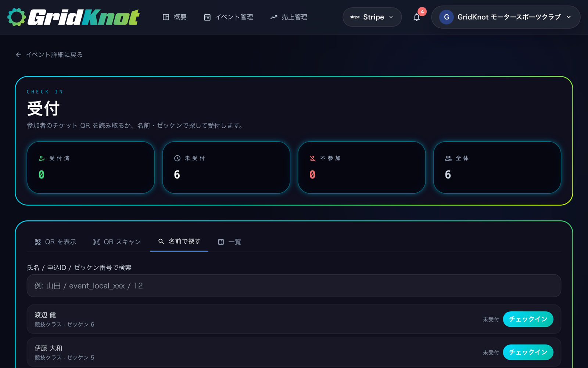Focus the name/ID/ゼッケン search field
The height and width of the screenshot is (368, 588).
[294, 286]
